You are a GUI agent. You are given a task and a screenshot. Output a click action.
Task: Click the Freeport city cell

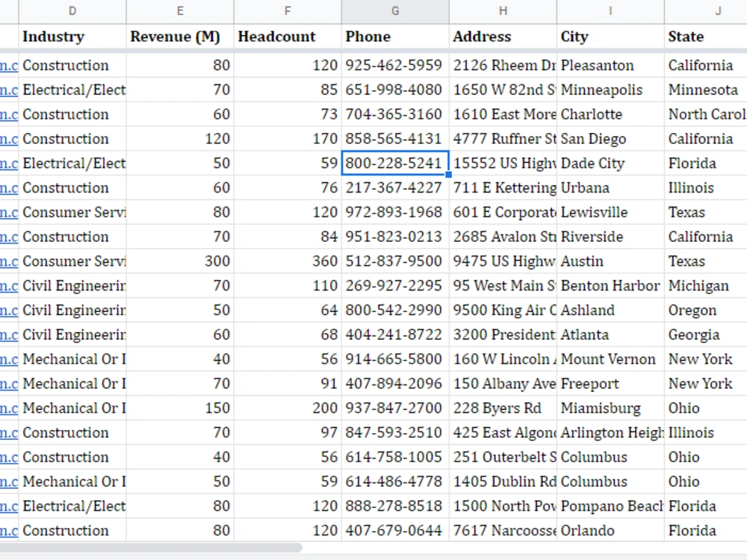pos(610,383)
